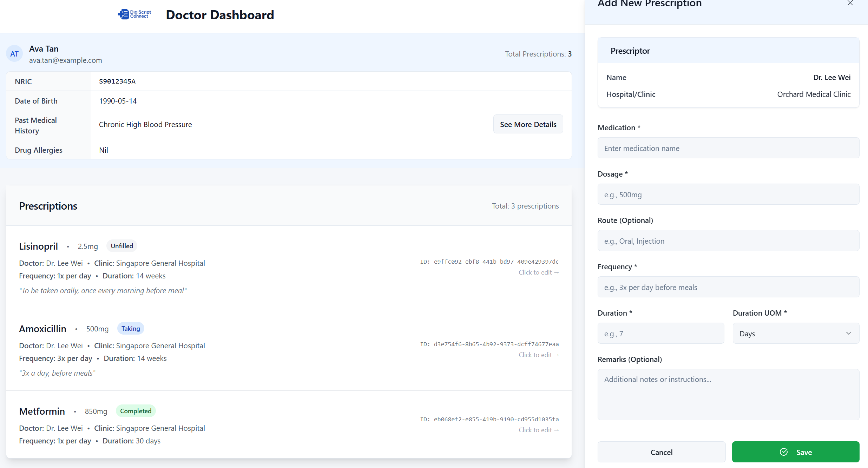Click the Dosage input field
868x468 pixels.
pyautogui.click(x=728, y=195)
